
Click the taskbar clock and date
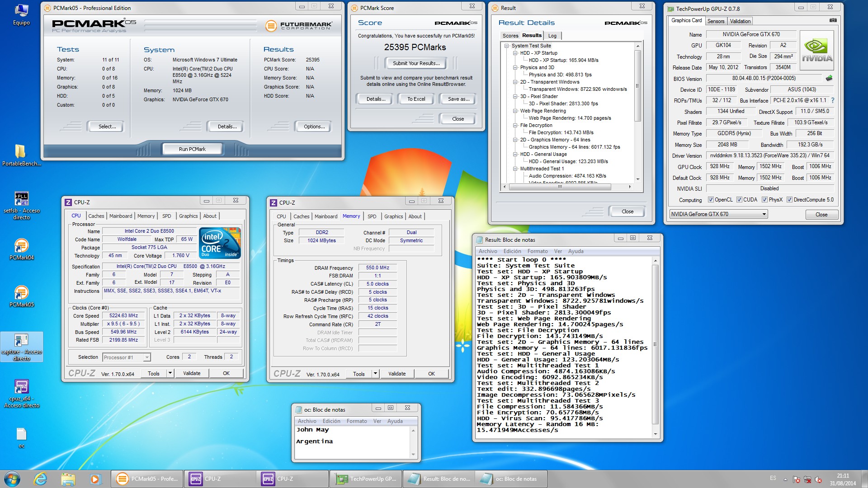click(843, 479)
